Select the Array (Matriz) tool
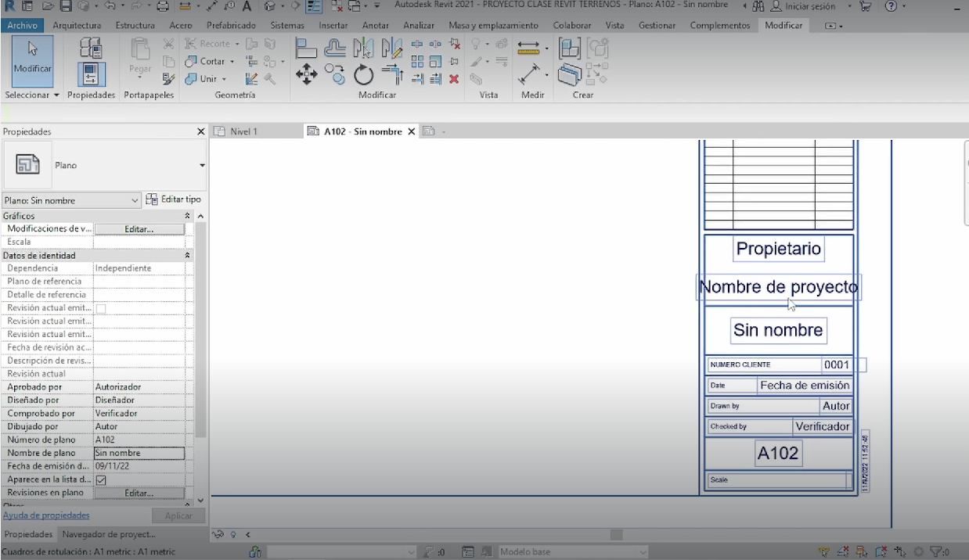969x560 pixels. point(417,61)
